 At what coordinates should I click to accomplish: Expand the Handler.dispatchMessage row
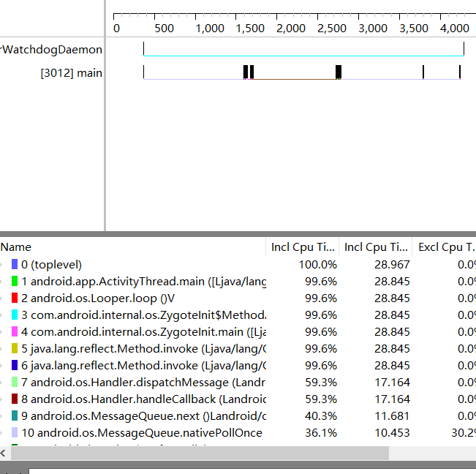pos(1,383)
